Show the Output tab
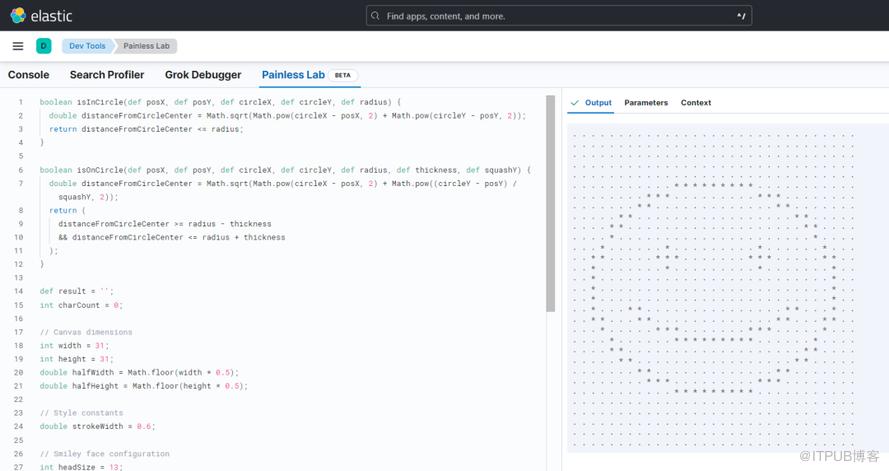 pyautogui.click(x=598, y=103)
